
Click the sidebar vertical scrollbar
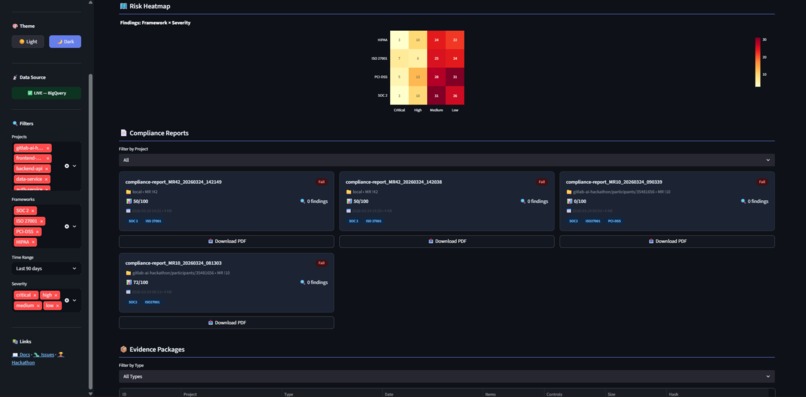click(x=91, y=231)
